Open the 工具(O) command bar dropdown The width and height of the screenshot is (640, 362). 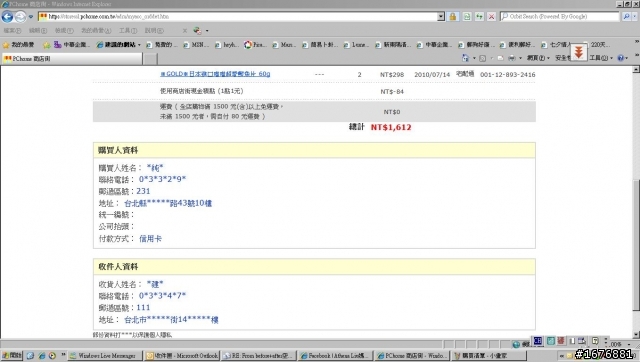click(x=601, y=58)
